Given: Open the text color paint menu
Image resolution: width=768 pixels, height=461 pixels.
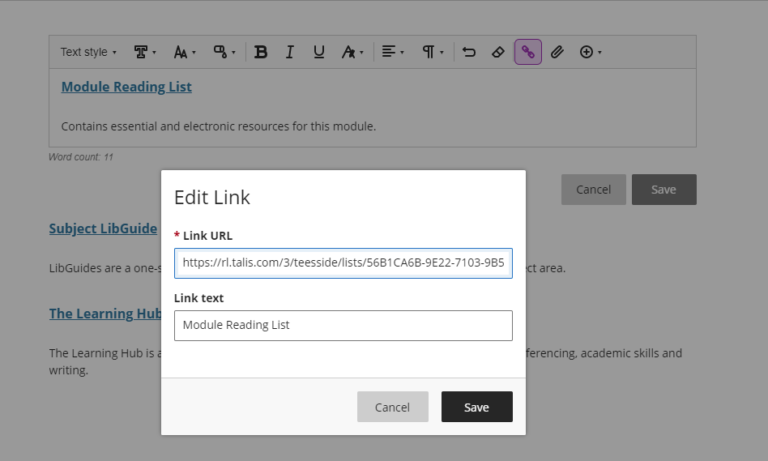Looking at the screenshot, I should (x=224, y=52).
